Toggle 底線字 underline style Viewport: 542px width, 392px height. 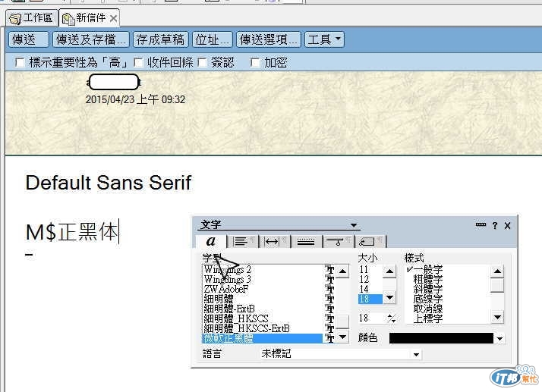pos(428,299)
